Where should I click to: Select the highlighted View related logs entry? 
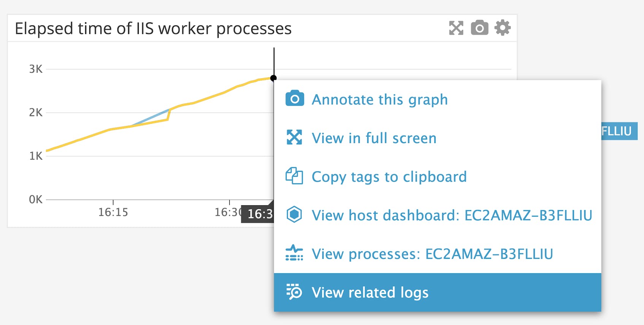[370, 293]
